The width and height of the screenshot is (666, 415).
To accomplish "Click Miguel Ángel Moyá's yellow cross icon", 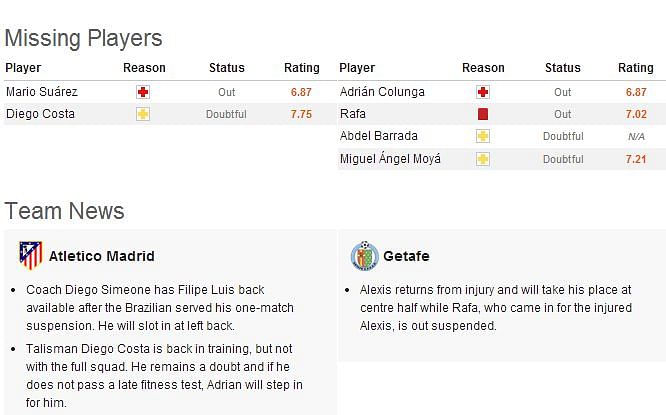I will (483, 159).
